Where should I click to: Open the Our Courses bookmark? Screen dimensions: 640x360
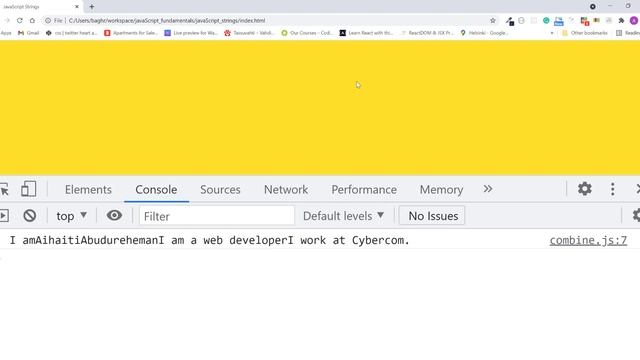click(307, 33)
